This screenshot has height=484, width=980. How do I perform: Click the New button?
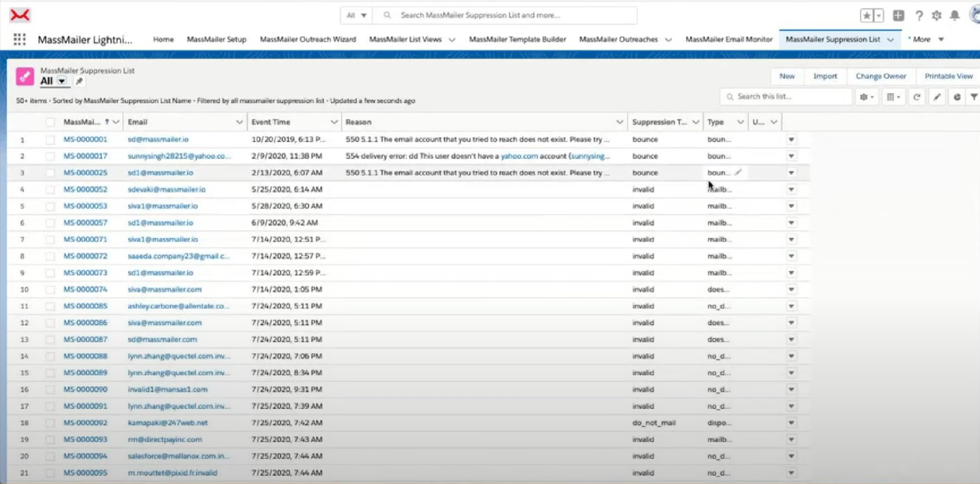[x=787, y=76]
